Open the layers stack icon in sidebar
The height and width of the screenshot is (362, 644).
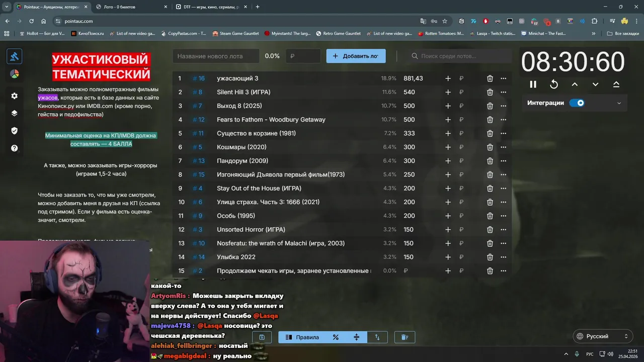pyautogui.click(x=14, y=113)
